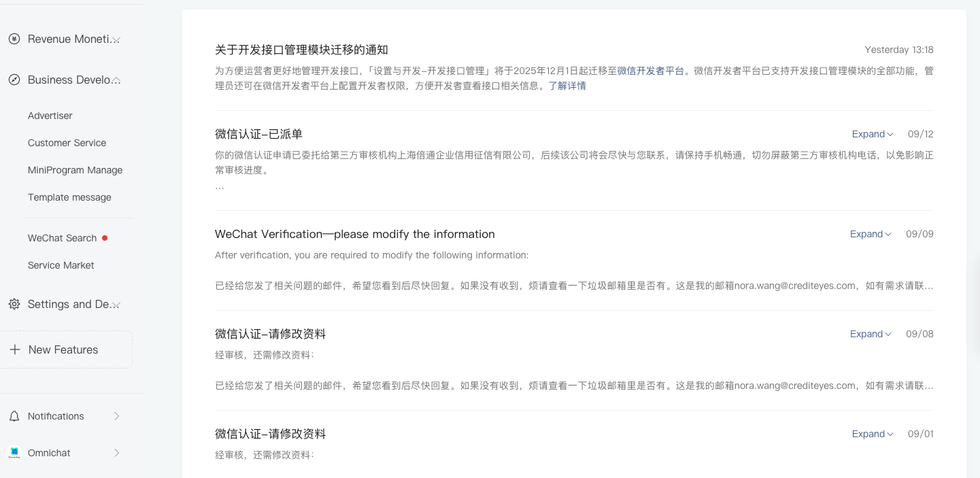Open the 关于开发接口管理模块迁移的通知 notice title
Image resolution: width=980 pixels, height=478 pixels.
click(x=301, y=50)
